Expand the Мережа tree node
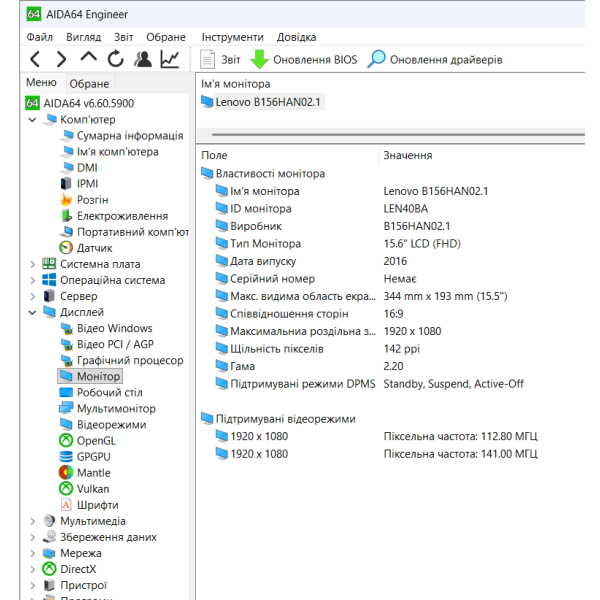Viewport: 600px width, 600px height. [x=33, y=553]
